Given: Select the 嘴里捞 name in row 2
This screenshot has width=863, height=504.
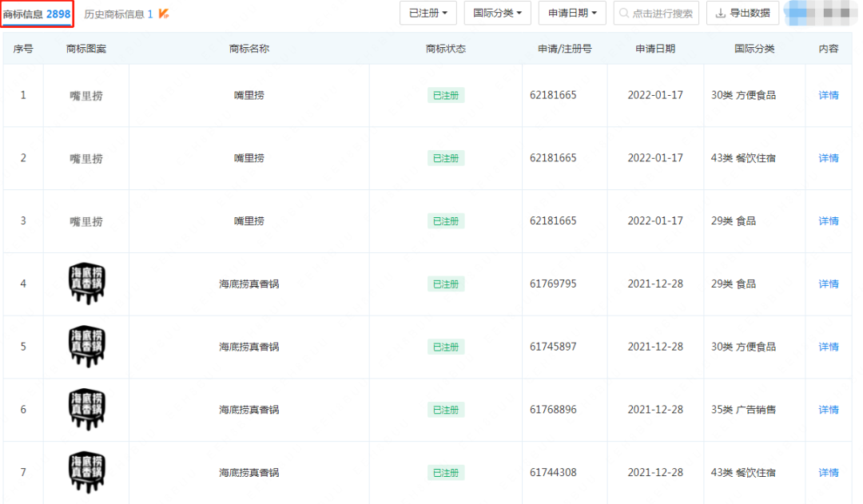Looking at the screenshot, I should click(x=249, y=158).
